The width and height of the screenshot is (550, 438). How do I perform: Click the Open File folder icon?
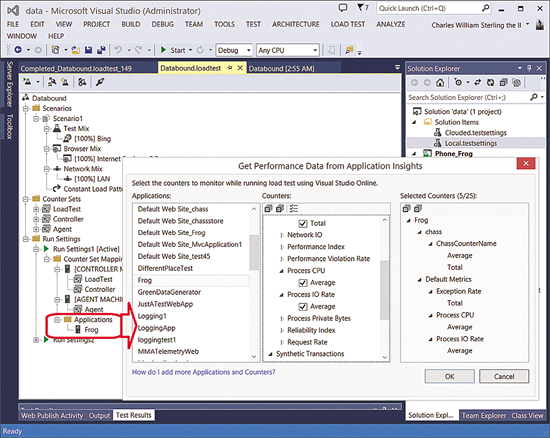pyautogui.click(x=75, y=50)
